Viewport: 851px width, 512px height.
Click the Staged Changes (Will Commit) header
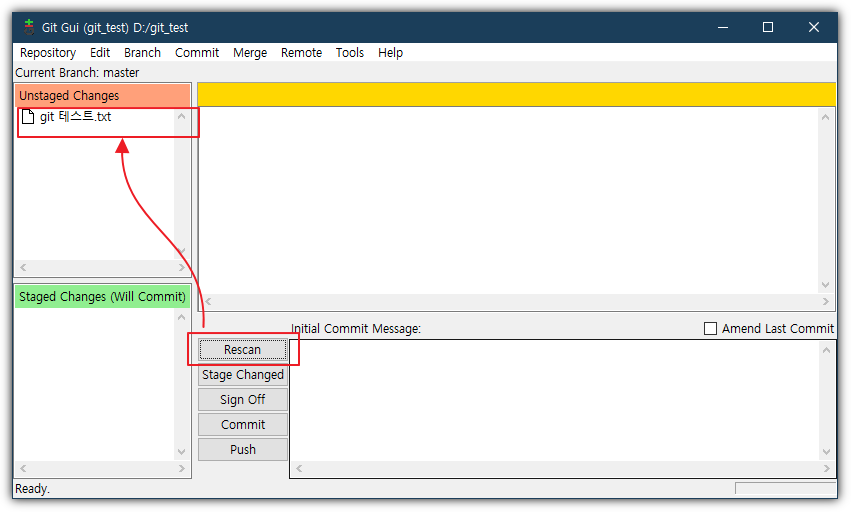103,296
